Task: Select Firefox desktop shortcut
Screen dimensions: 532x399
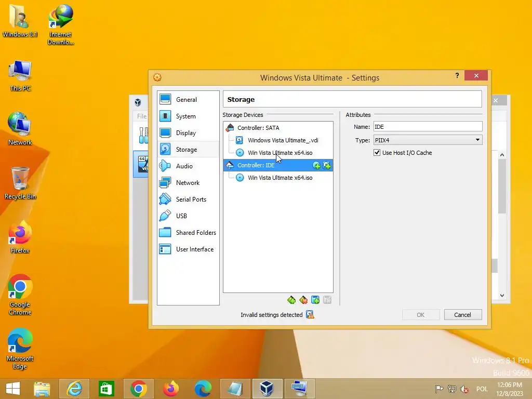Action: click(x=20, y=237)
